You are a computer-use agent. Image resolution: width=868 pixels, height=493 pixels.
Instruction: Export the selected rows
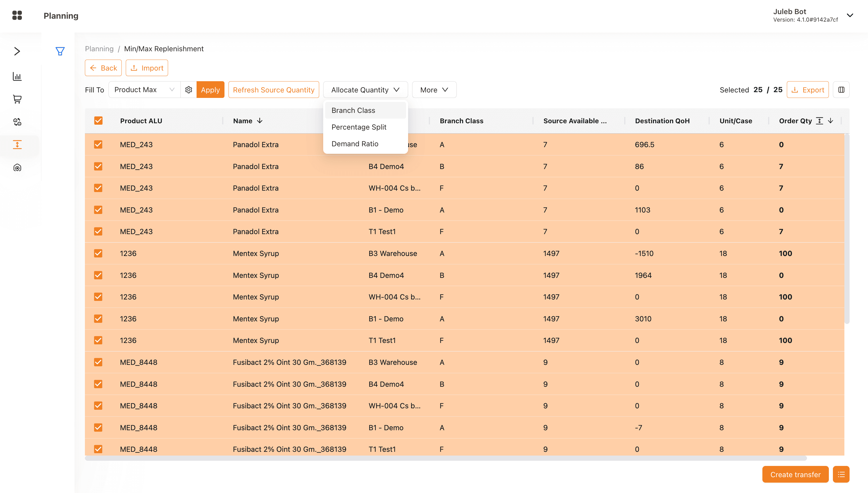808,90
